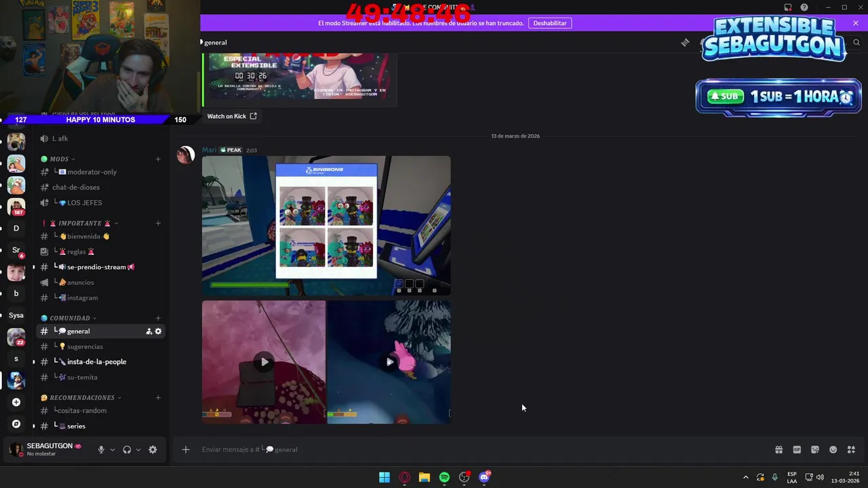Click the plus attach button in message bar

click(185, 449)
